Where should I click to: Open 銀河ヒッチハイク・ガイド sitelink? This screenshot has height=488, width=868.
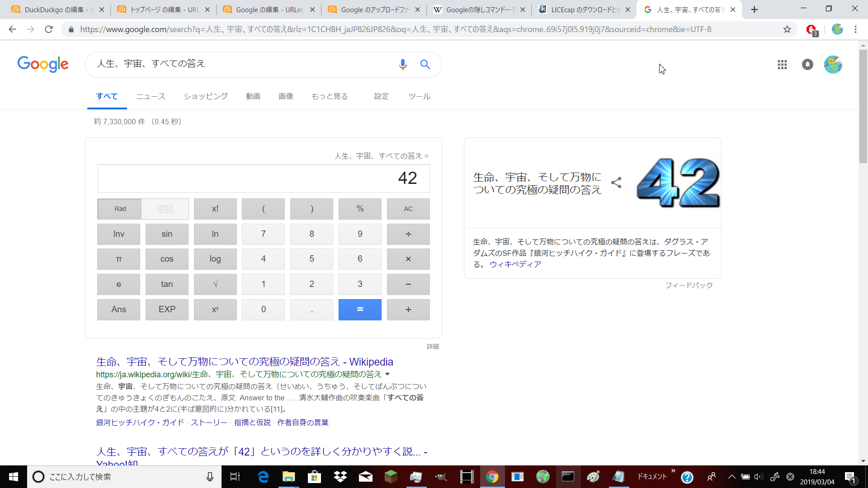tap(140, 422)
